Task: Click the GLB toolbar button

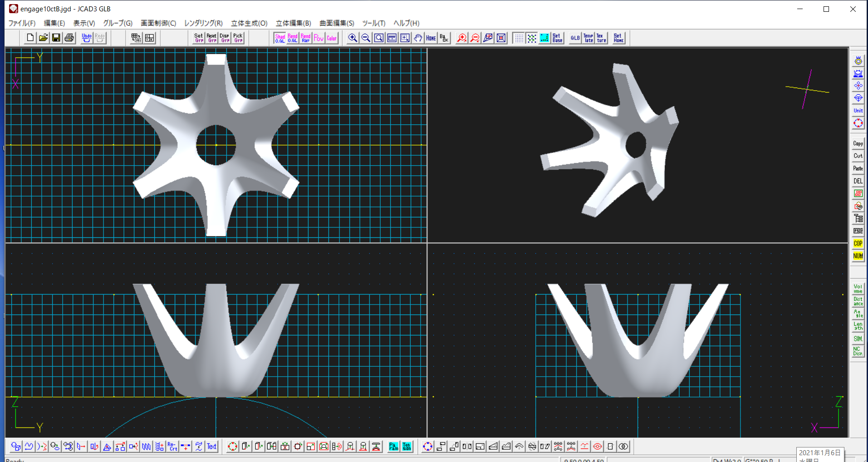Action: [575, 38]
